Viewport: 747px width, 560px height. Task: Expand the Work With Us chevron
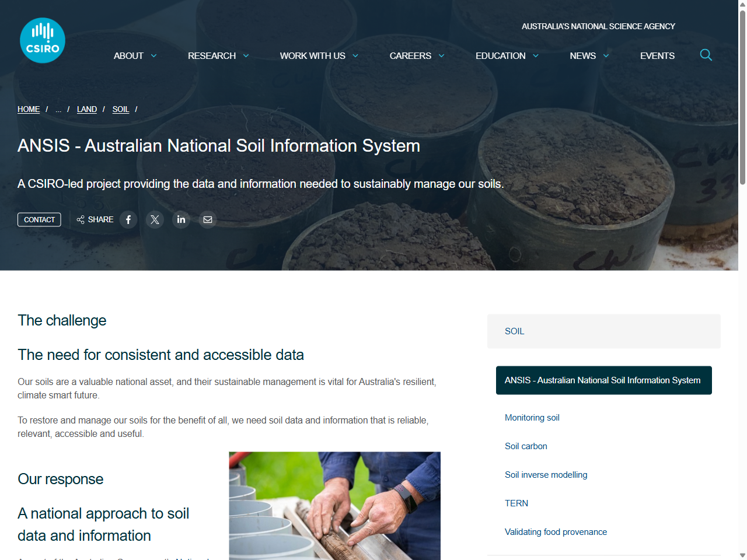pyautogui.click(x=355, y=56)
